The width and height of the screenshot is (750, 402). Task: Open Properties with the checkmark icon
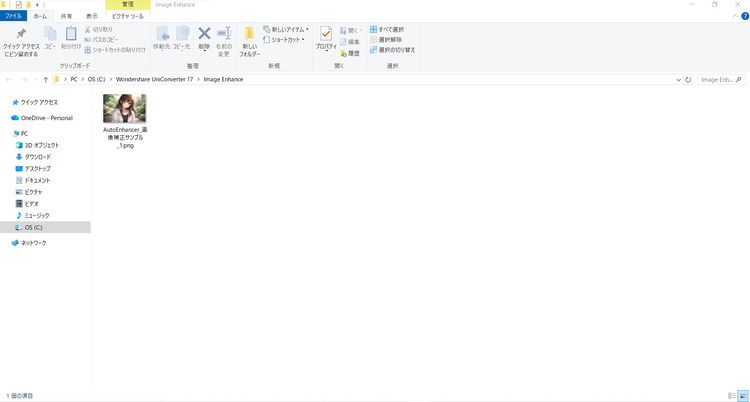pos(326,34)
